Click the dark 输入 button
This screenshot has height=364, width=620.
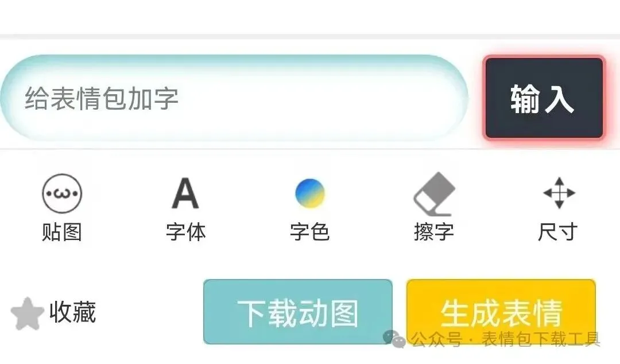(x=544, y=98)
